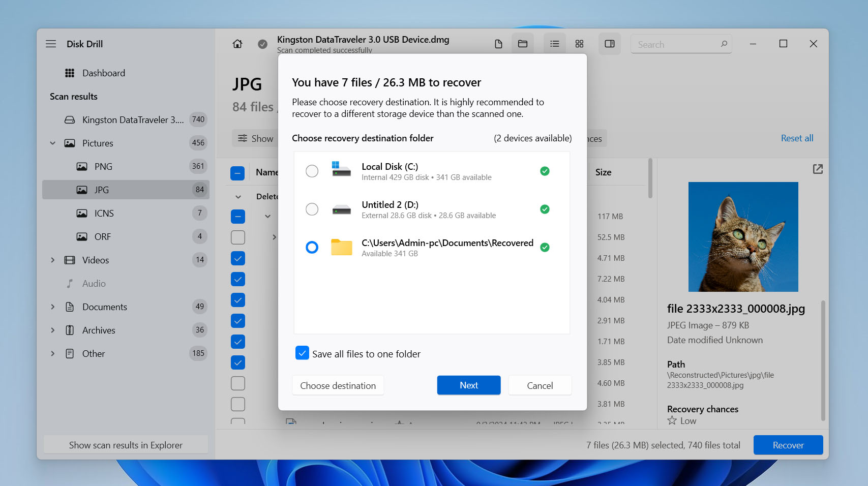This screenshot has height=486, width=868.
Task: Check the box for the 52.5 MB row
Action: coord(237,237)
